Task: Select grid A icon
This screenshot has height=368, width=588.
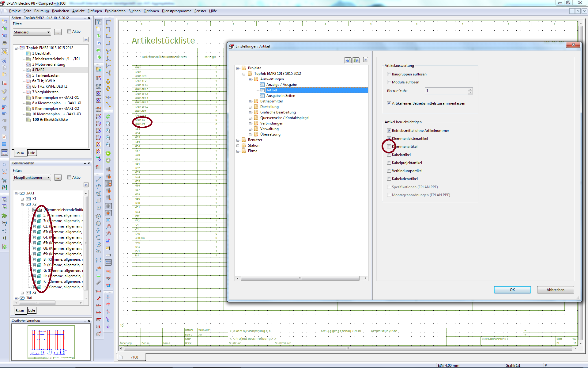Action: click(x=108, y=169)
